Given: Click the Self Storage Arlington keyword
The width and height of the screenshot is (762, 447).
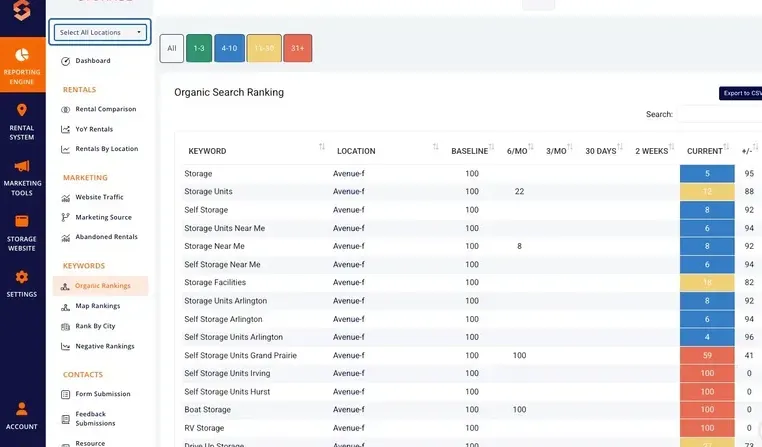Looking at the screenshot, I should point(223,319).
